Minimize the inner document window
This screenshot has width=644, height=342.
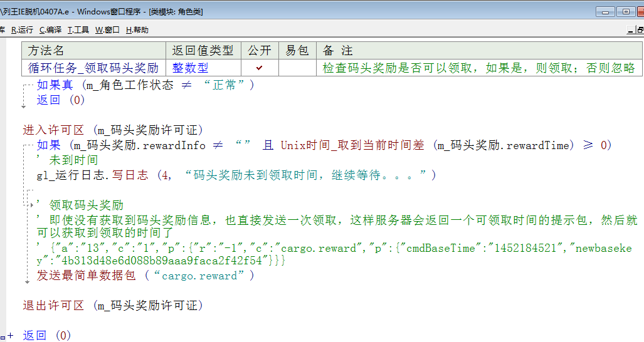631,29
